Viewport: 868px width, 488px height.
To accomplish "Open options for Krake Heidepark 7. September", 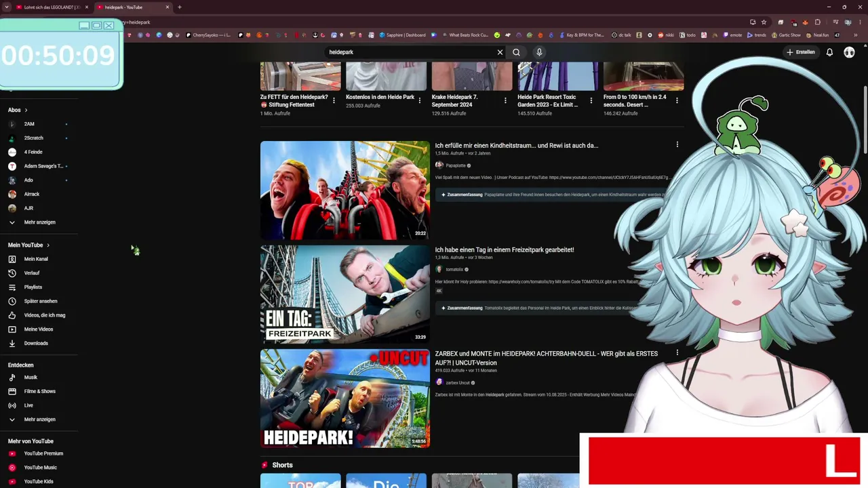I will click(x=505, y=101).
